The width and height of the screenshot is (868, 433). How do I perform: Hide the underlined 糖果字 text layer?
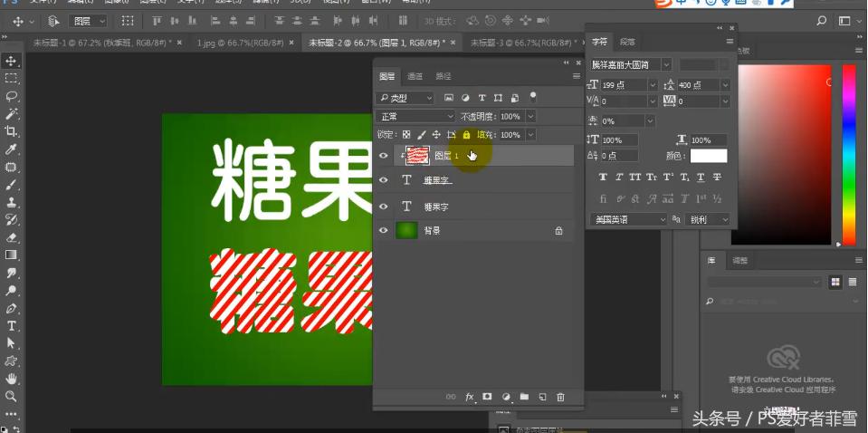coord(383,180)
